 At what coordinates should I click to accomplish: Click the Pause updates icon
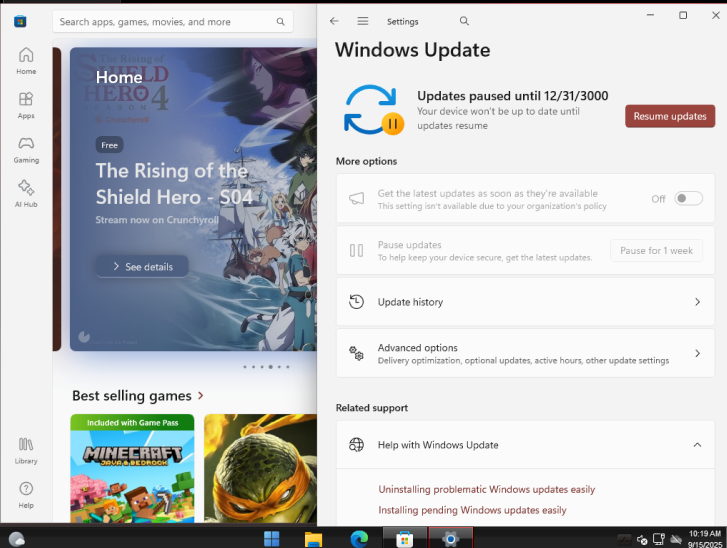[x=356, y=250]
